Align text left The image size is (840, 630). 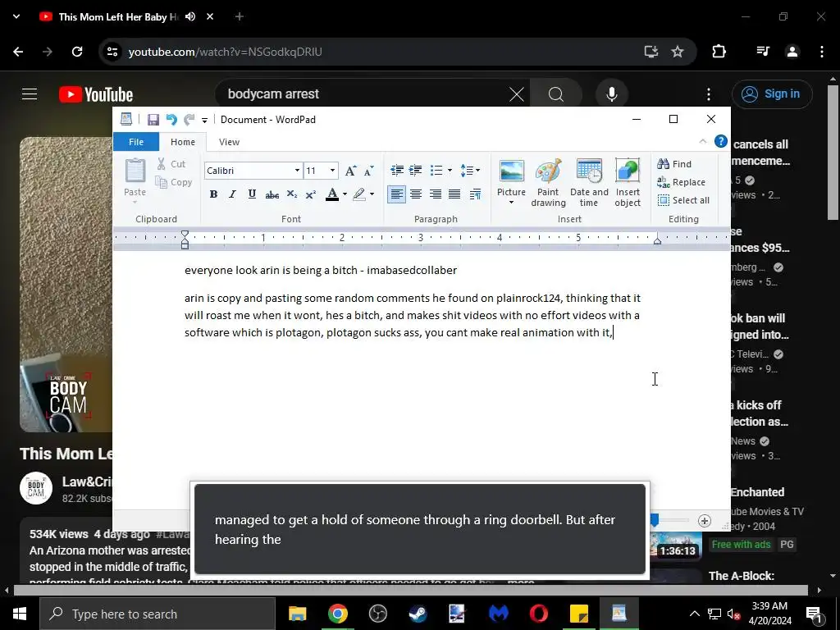[396, 194]
